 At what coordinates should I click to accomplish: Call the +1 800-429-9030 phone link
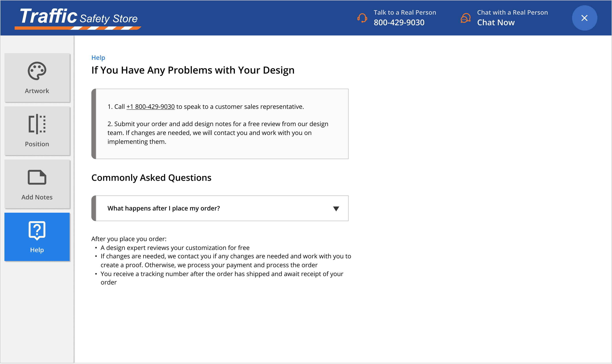(150, 107)
